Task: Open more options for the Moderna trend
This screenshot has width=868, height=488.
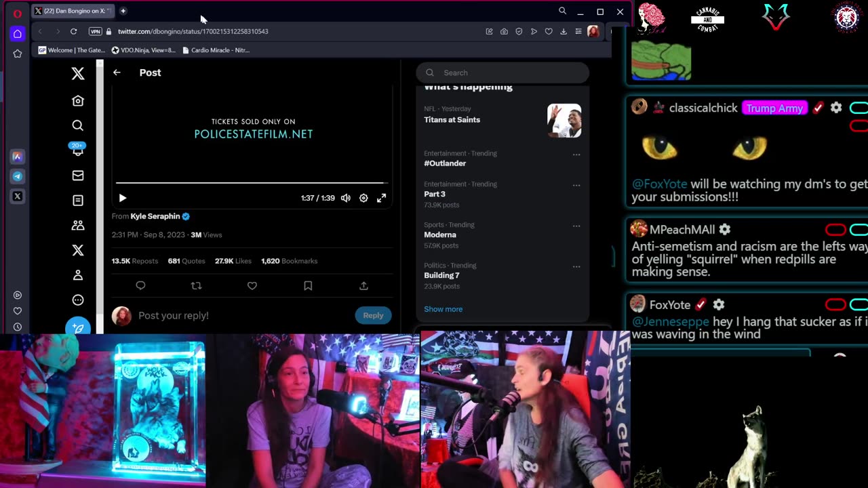Action: (x=576, y=226)
